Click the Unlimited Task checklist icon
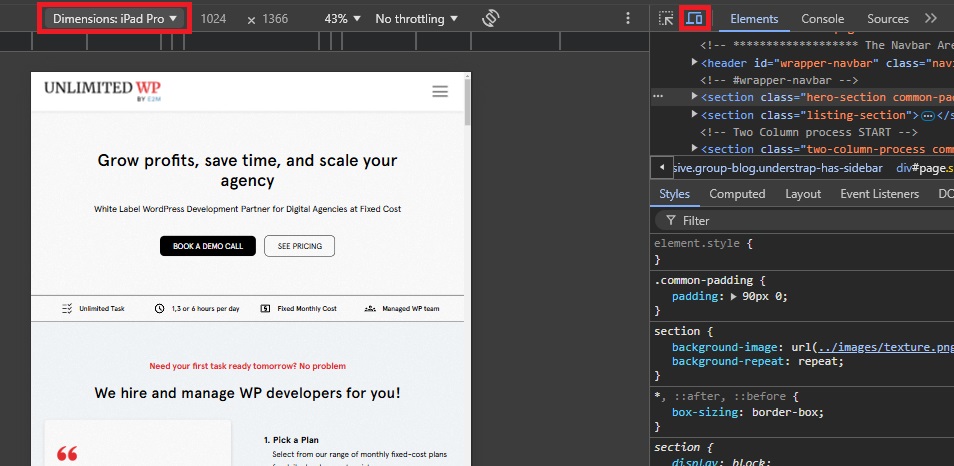Viewport: 954px width, 466px height. [67, 308]
